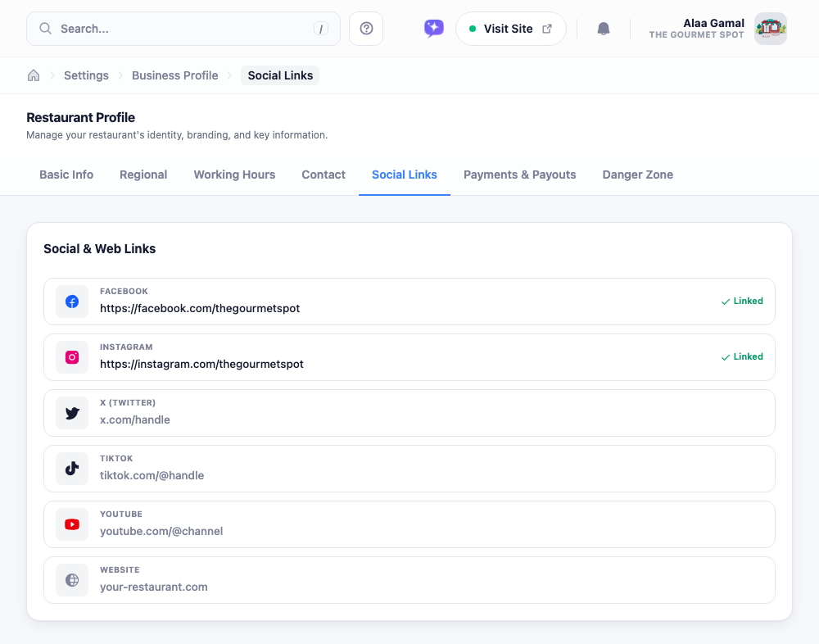
Task: Go to home via breadcrumb house icon
Action: [x=34, y=75]
